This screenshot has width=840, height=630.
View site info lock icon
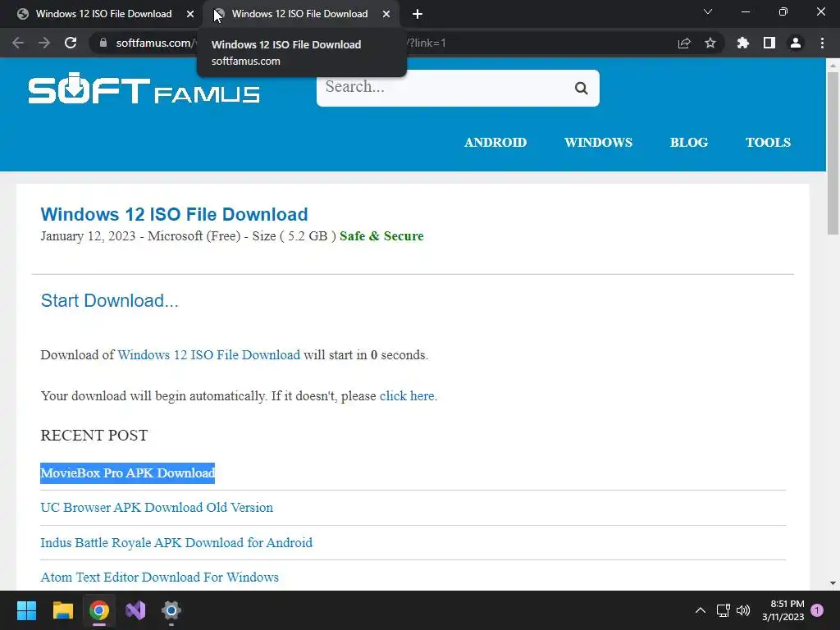103,43
